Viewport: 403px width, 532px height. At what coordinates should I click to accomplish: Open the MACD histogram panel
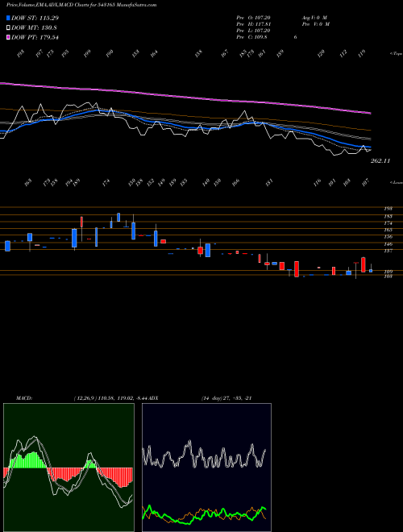69,468
